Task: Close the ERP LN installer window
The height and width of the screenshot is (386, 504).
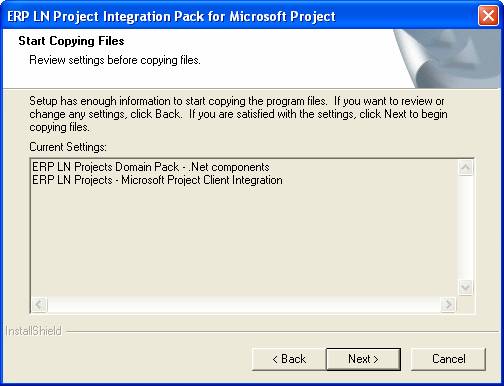Action: 488,15
